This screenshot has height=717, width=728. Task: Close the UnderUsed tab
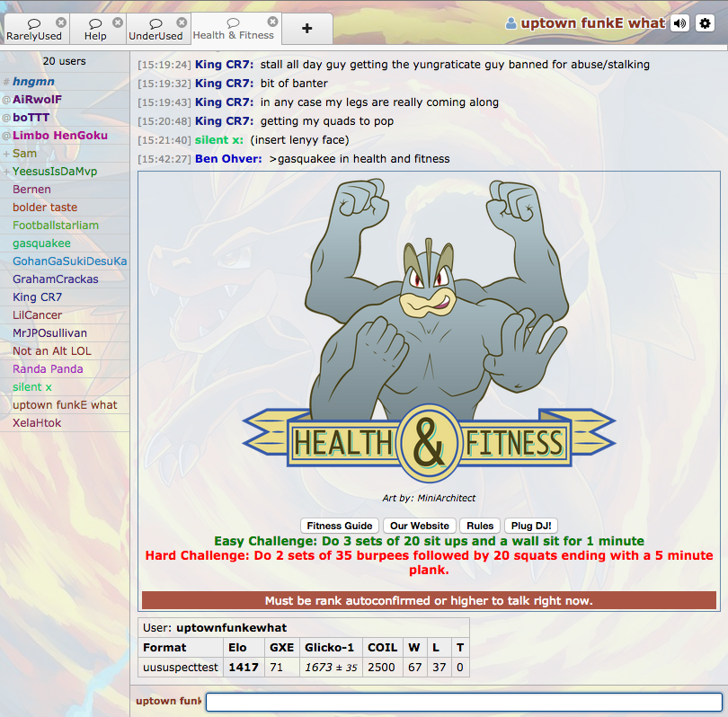pyautogui.click(x=182, y=22)
